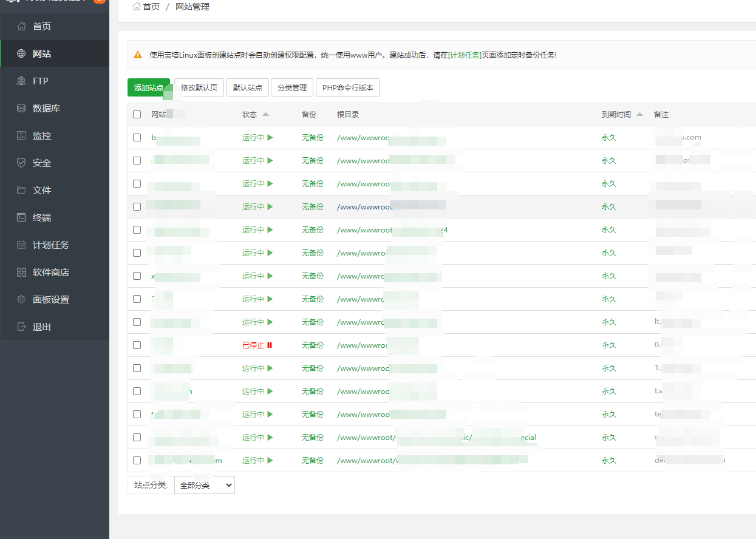This screenshot has width=756, height=539.
Task: Click the software store grid icon
Action: (x=21, y=273)
